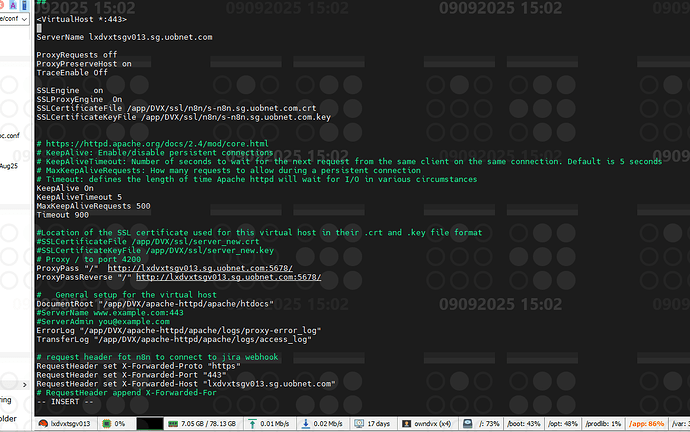
Task: Click the active SSLCertificateKeyFile s-n8n .key line
Action: [x=184, y=117]
